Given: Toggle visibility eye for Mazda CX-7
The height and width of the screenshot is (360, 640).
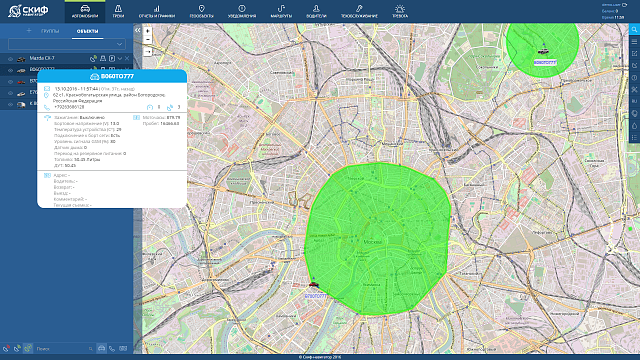Looking at the screenshot, I should tap(10, 59).
